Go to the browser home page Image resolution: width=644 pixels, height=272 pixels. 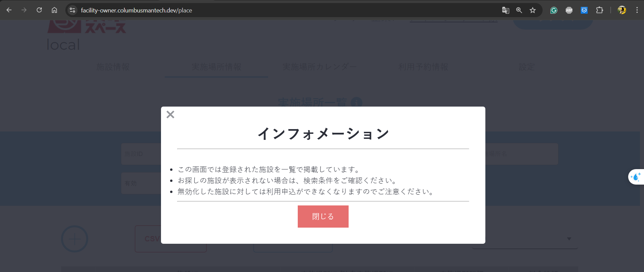(54, 10)
